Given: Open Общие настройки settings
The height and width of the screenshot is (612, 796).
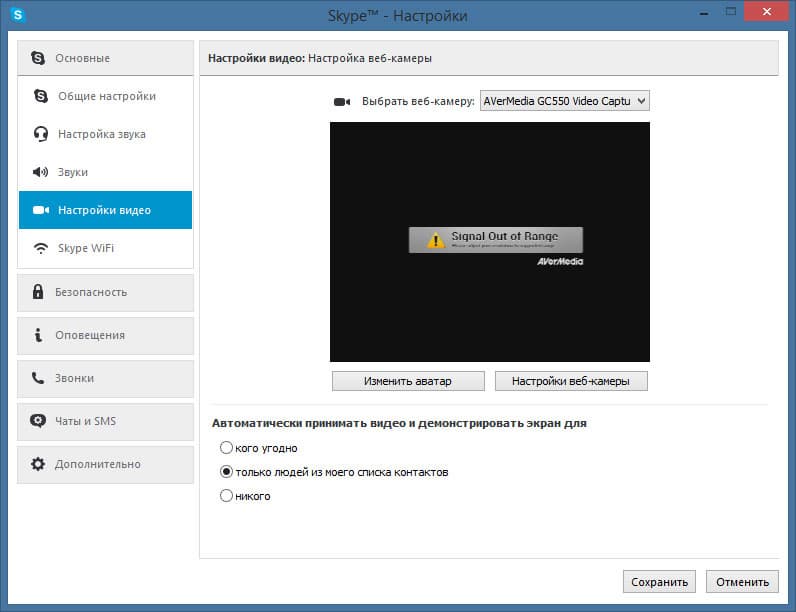Looking at the screenshot, I should click(106, 96).
